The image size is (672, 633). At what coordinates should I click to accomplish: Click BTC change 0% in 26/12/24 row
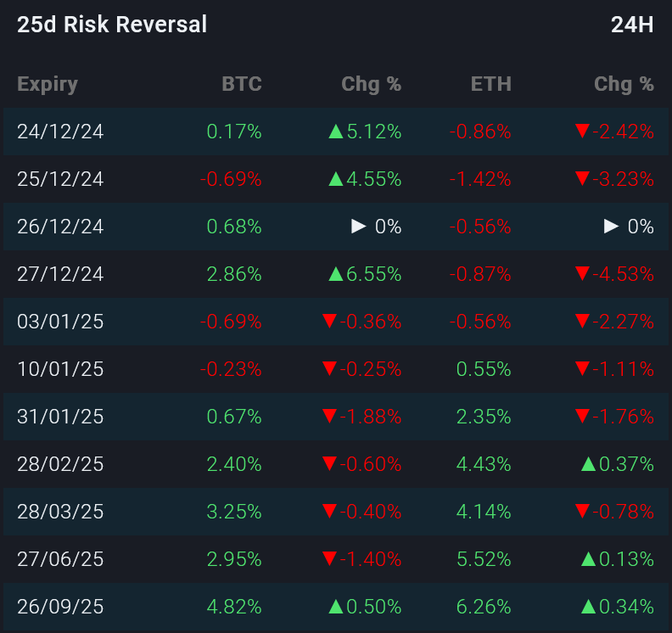click(x=376, y=227)
